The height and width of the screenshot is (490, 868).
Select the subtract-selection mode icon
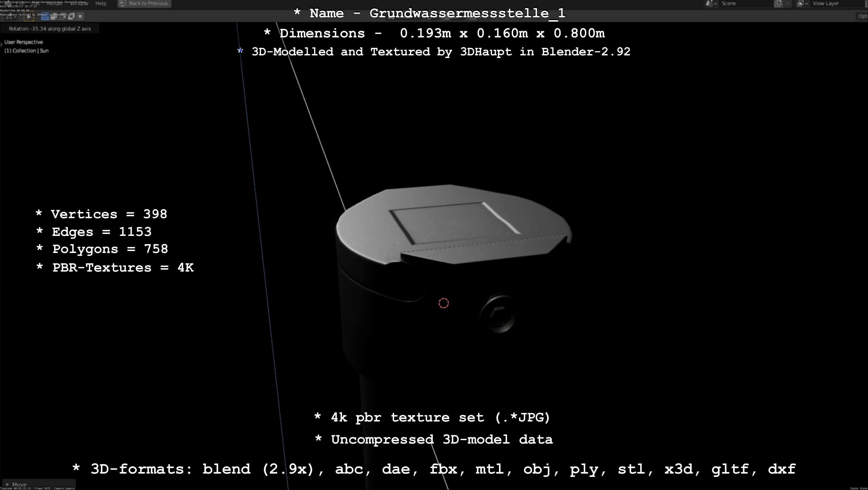62,16
